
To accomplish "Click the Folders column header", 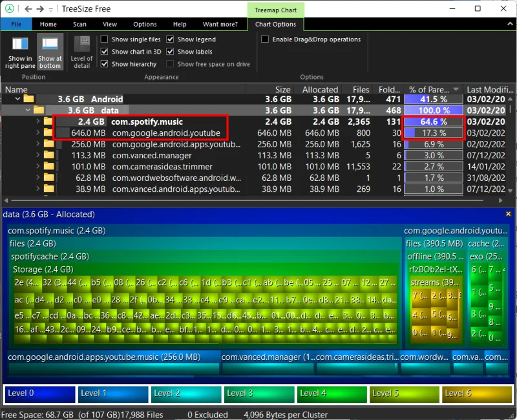I will point(390,89).
